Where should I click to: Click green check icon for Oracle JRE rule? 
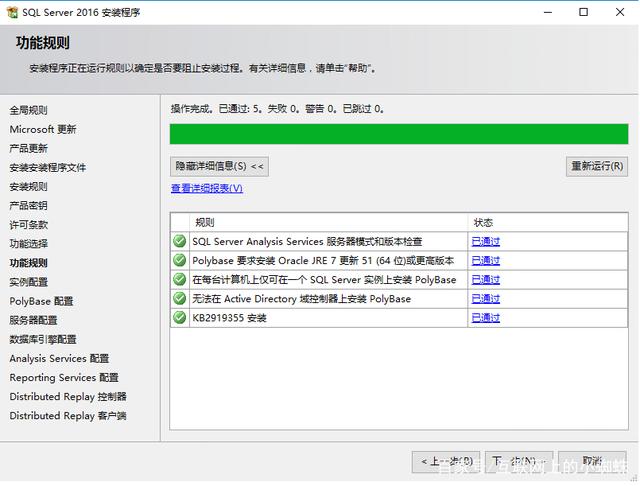[180, 260]
